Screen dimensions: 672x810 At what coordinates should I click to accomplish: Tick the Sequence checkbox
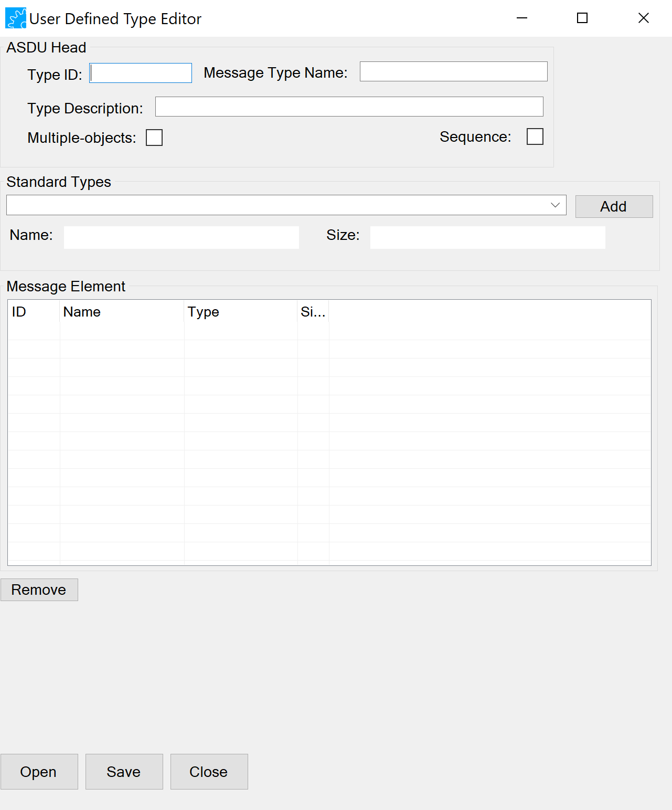535,136
